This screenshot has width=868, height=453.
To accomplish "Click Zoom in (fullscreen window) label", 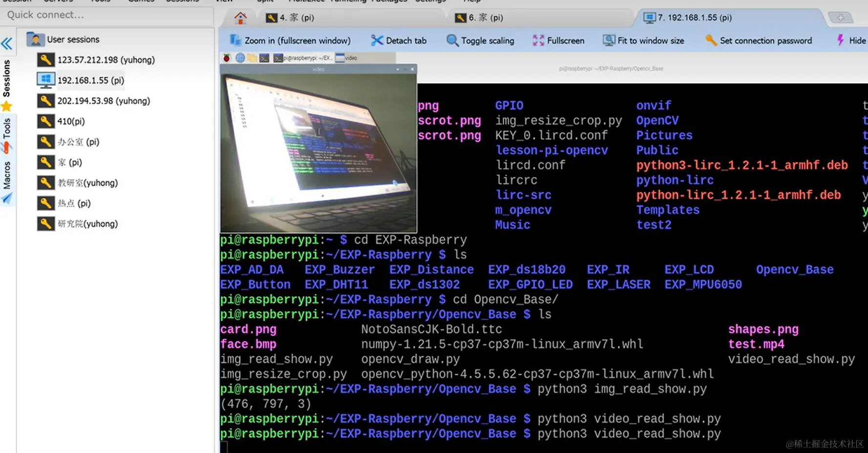I will pyautogui.click(x=297, y=41).
